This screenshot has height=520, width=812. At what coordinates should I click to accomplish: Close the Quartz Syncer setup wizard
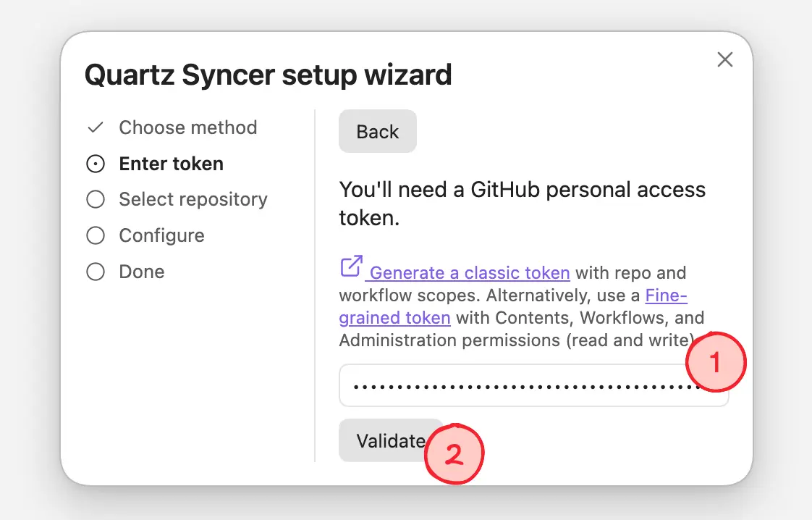[x=725, y=59]
